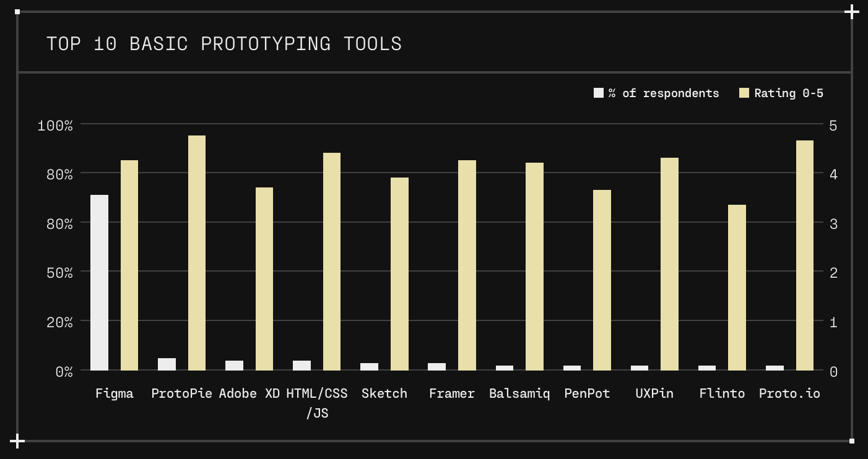
Task: Select Proto.io's yellow rating bar
Action: pyautogui.click(x=805, y=255)
